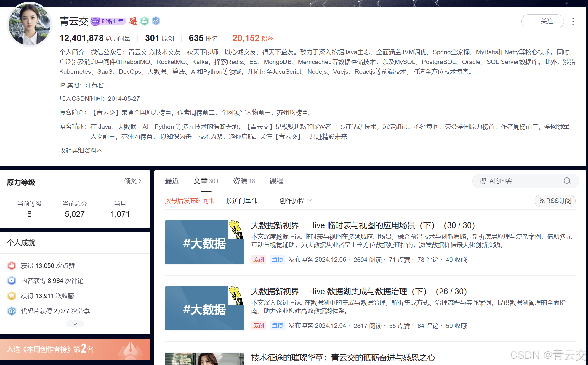Switch to the 资源 tab
Image resolution: width=588 pixels, height=365 pixels.
point(243,181)
